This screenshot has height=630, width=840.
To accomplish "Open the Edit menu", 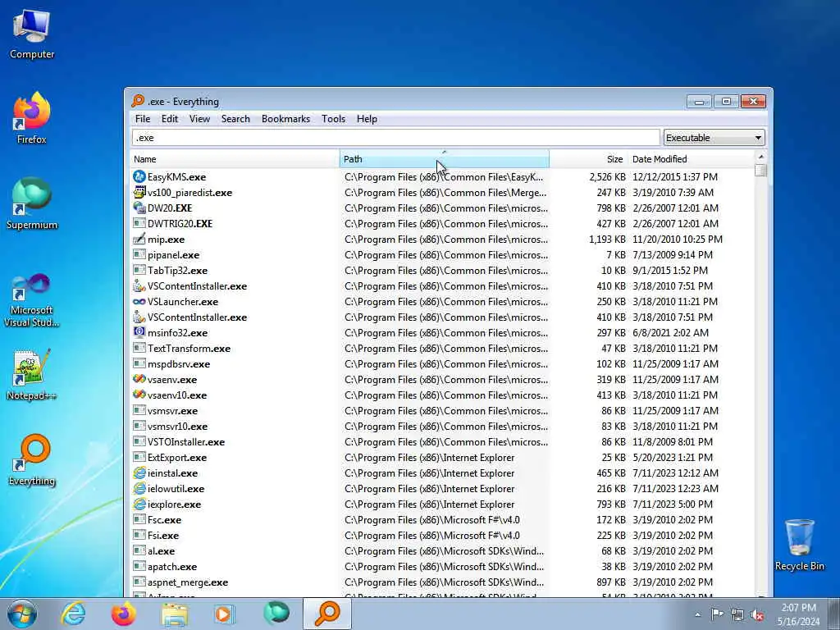I will 169,119.
